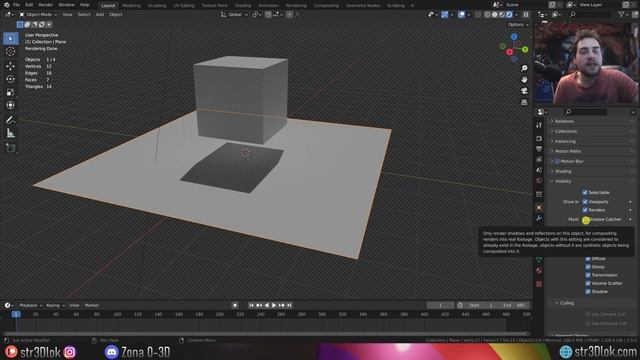
Task: Toggle the camera view icon
Action: (524, 91)
